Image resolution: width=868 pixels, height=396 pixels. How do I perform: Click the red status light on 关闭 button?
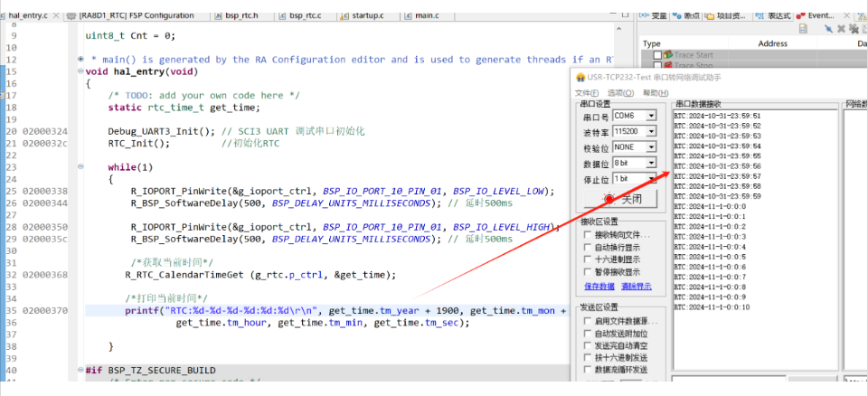click(609, 199)
